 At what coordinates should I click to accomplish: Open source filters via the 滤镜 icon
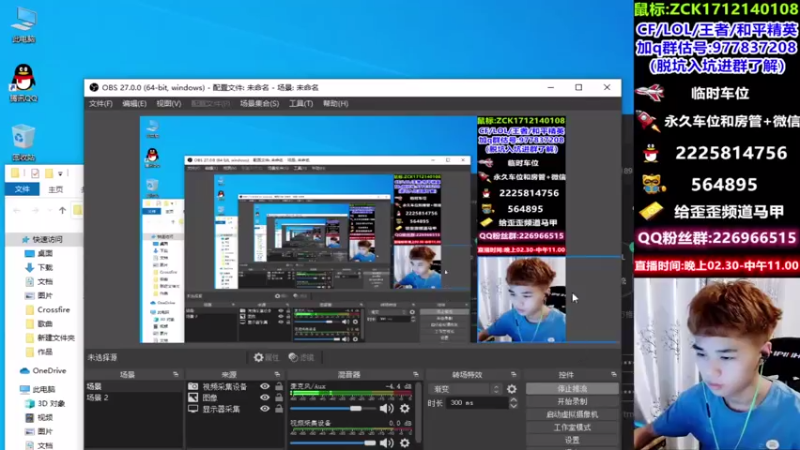point(293,358)
